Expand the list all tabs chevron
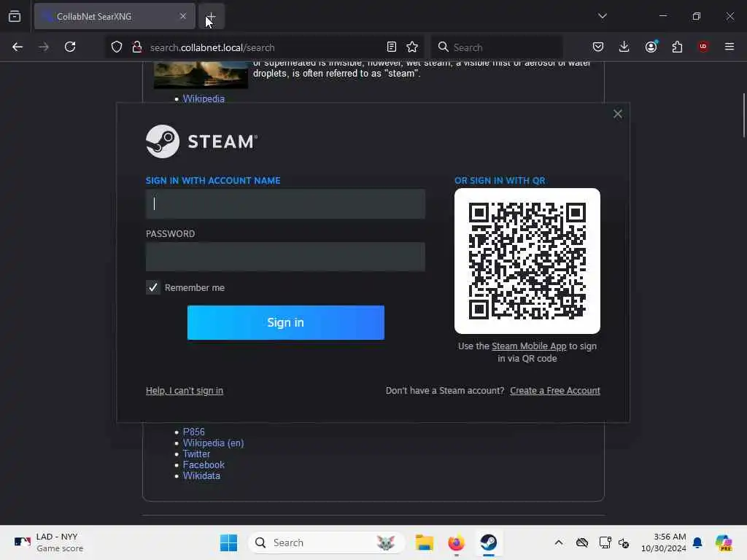 pos(602,16)
